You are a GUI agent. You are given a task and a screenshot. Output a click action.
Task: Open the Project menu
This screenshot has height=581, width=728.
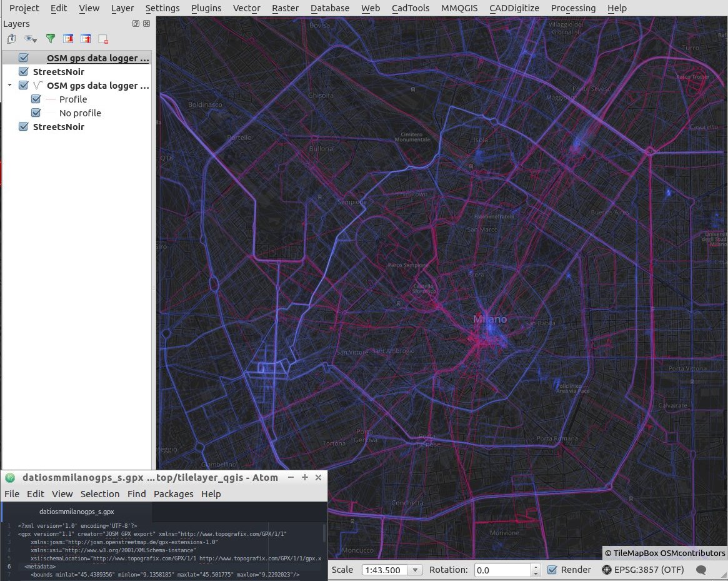(x=24, y=8)
